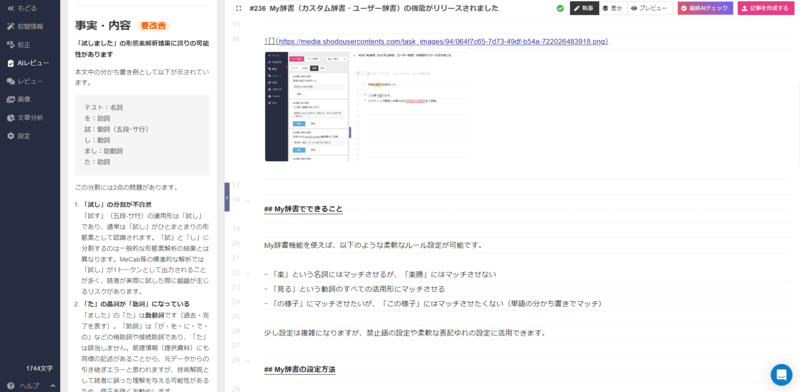The image size is (800, 392).
Task: Click the 要改善 status badge
Action: (153, 26)
